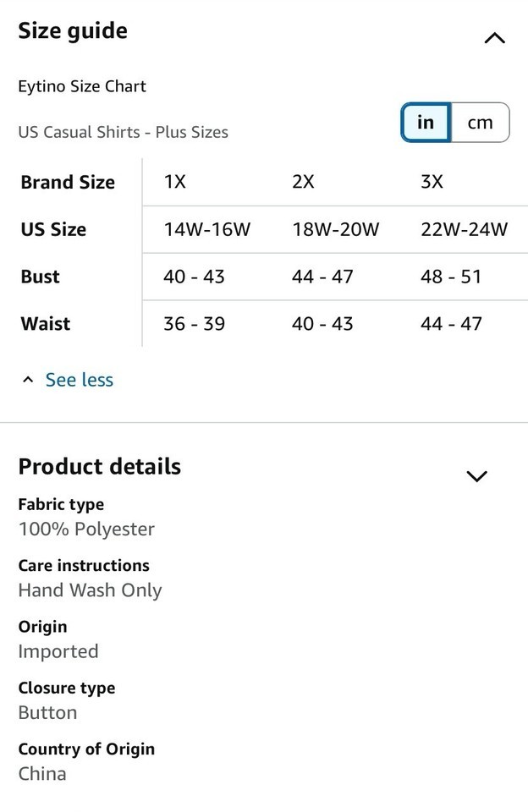Expand the Product details chevron

click(x=476, y=476)
